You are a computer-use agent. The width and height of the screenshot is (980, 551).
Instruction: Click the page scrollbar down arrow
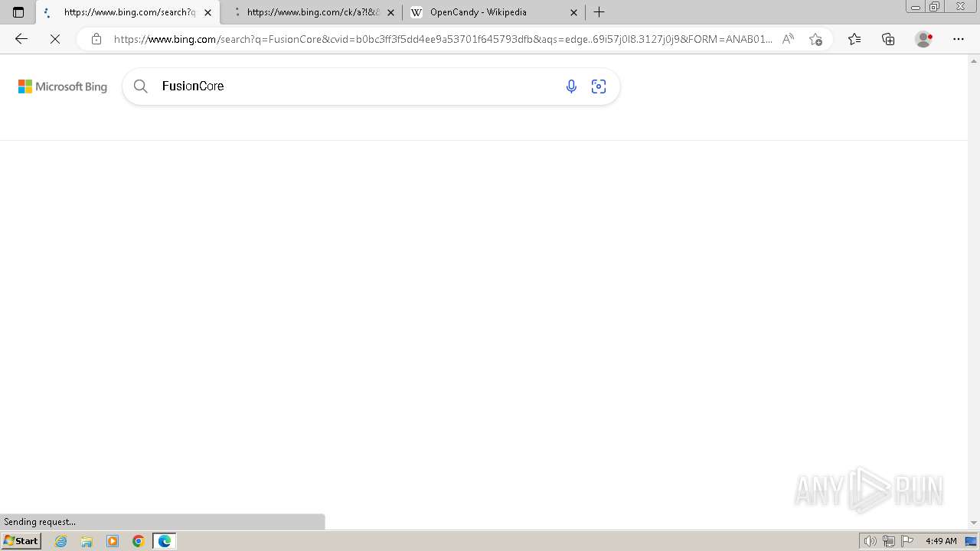(x=974, y=523)
